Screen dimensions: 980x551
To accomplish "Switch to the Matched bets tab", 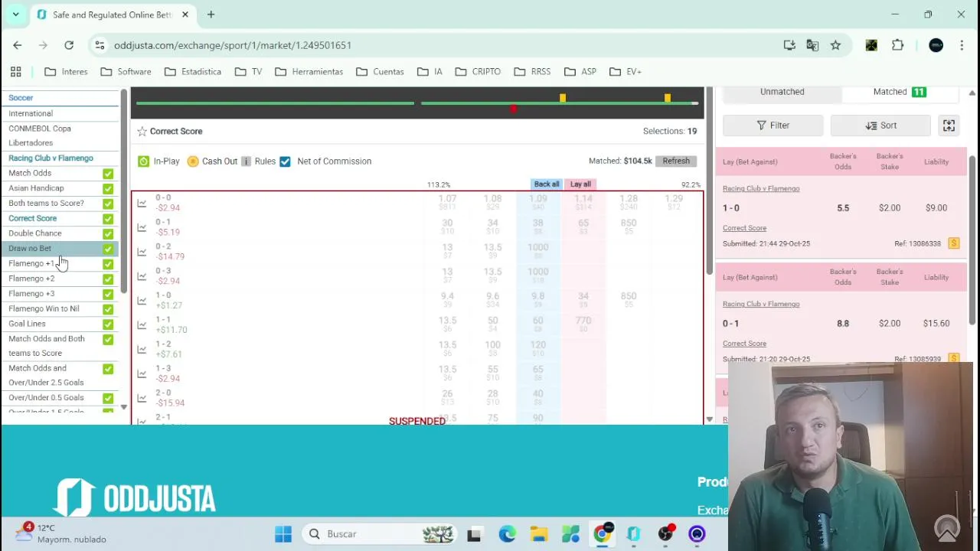I will point(900,92).
